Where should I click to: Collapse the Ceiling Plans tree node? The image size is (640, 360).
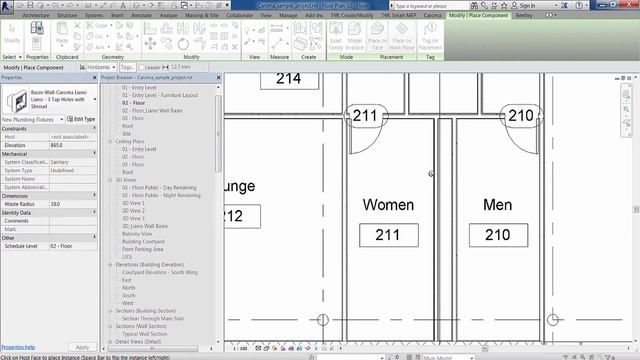pos(110,142)
